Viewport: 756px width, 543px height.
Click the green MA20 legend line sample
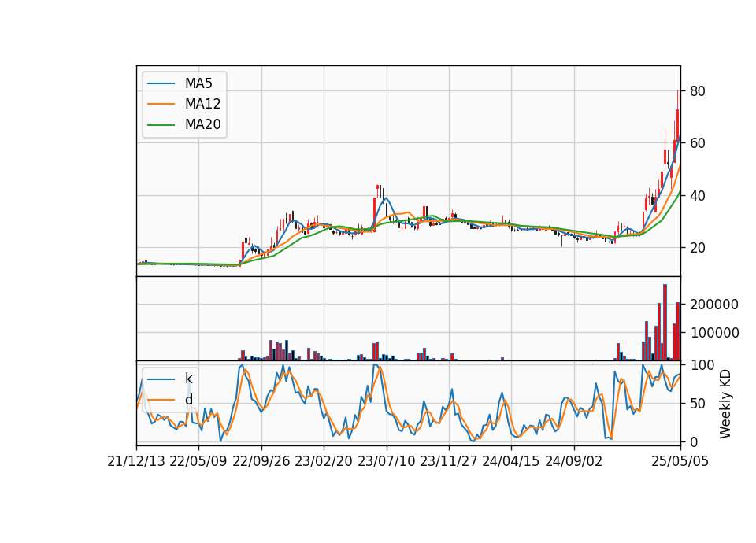pyautogui.click(x=161, y=125)
